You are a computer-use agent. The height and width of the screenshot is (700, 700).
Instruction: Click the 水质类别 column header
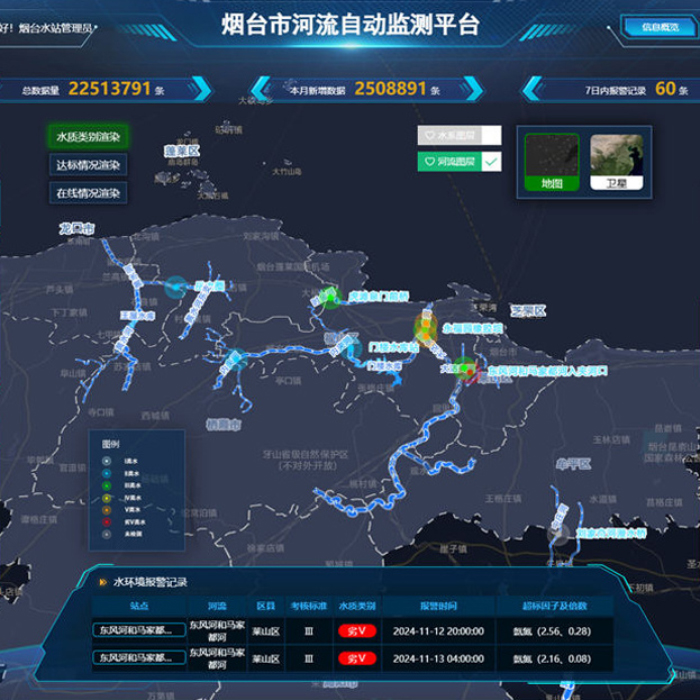point(357,606)
